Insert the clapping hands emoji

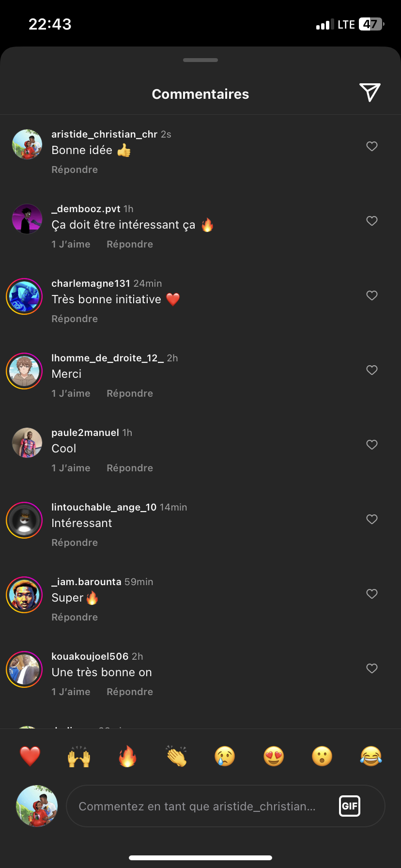[176, 756]
